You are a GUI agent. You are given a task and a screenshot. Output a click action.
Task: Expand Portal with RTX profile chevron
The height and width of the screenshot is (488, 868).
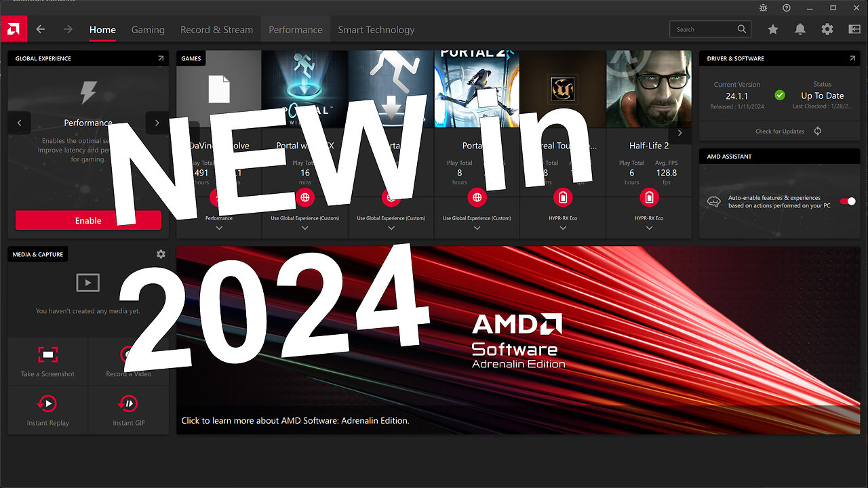(305, 228)
